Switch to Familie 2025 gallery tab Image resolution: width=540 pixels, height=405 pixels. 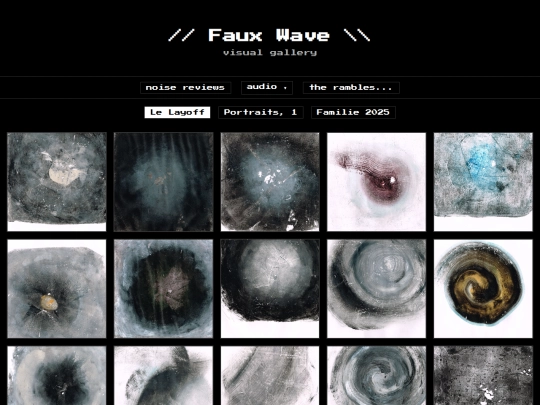(x=353, y=112)
